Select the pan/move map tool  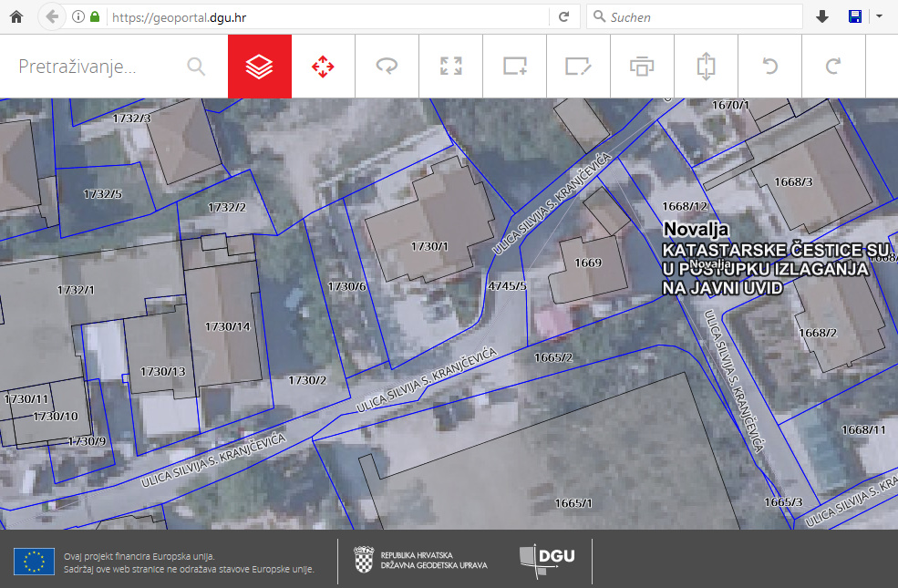[323, 67]
